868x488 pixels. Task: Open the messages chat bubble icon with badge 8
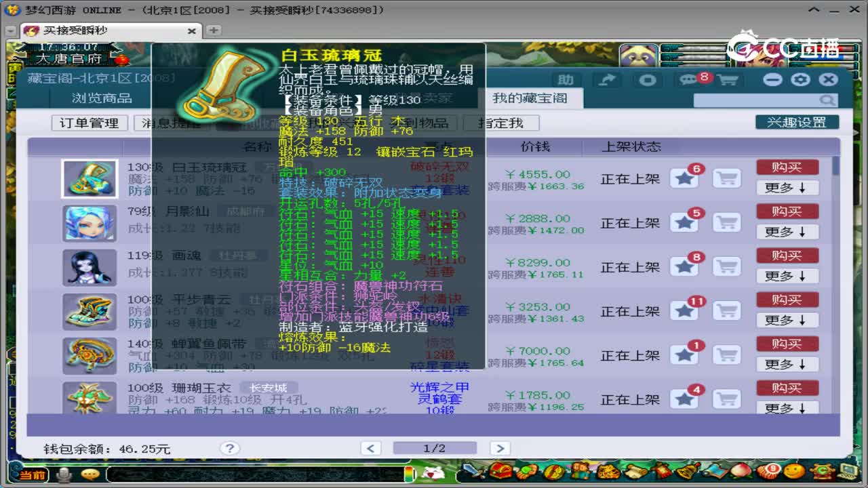(x=689, y=80)
